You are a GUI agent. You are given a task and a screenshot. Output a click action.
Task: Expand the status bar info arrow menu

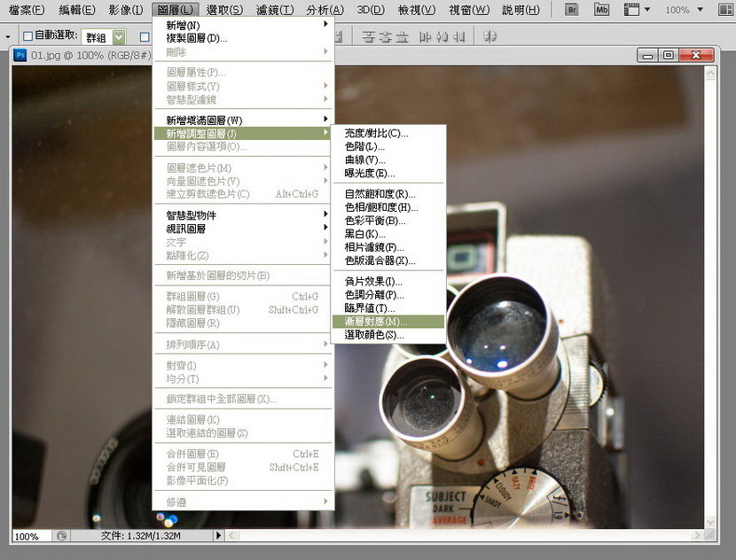(220, 536)
